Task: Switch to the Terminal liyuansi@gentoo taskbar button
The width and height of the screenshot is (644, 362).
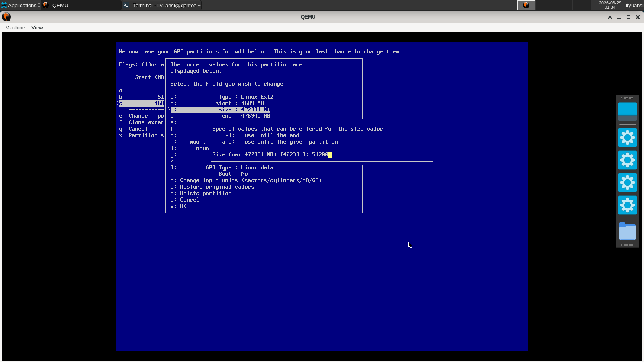Action: tap(162, 5)
